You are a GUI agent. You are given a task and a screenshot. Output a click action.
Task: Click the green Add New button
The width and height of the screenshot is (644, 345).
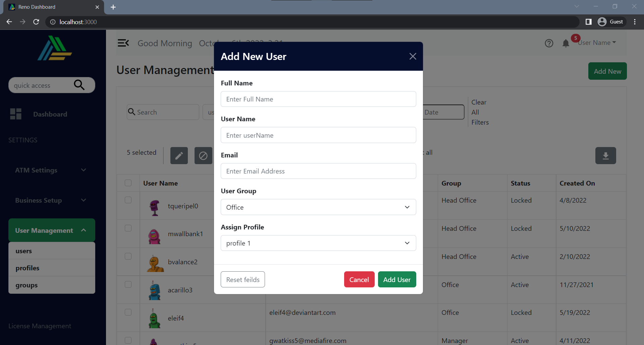[607, 71]
